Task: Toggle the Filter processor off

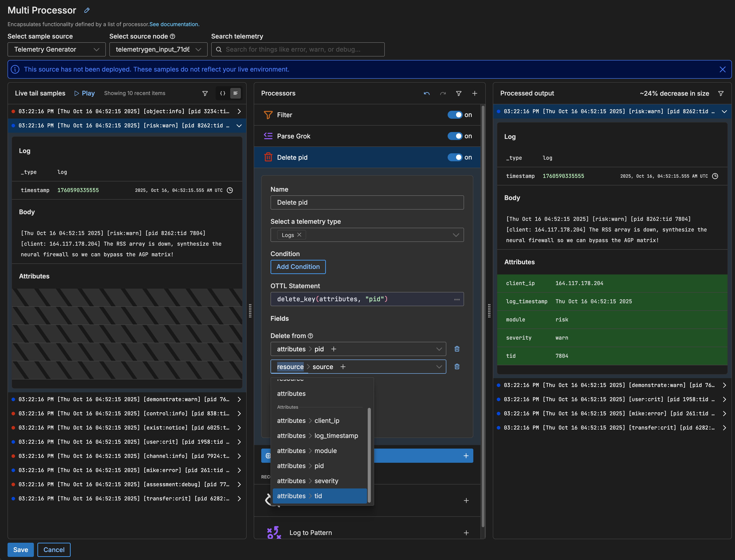Action: coord(455,115)
